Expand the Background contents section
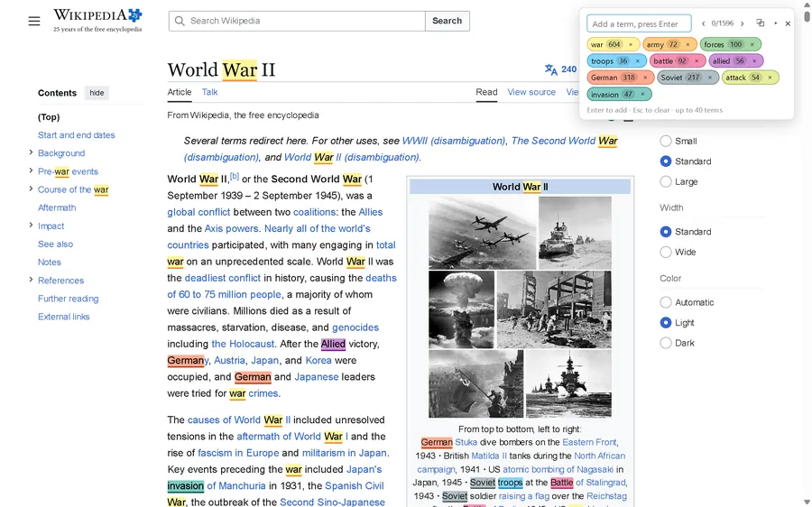Viewport: 812px width, 507px height. [31, 152]
